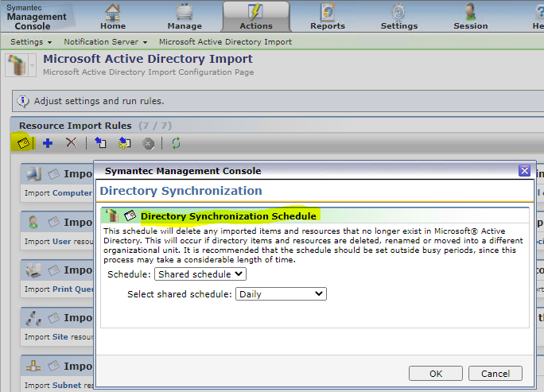Click the Cancel button

[495, 374]
